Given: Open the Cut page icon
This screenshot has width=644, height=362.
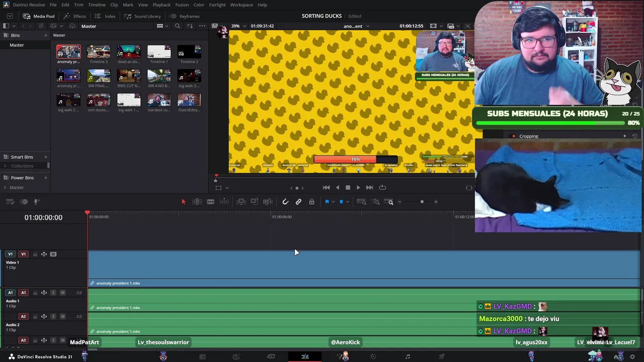Looking at the screenshot, I should pyautogui.click(x=271, y=356).
